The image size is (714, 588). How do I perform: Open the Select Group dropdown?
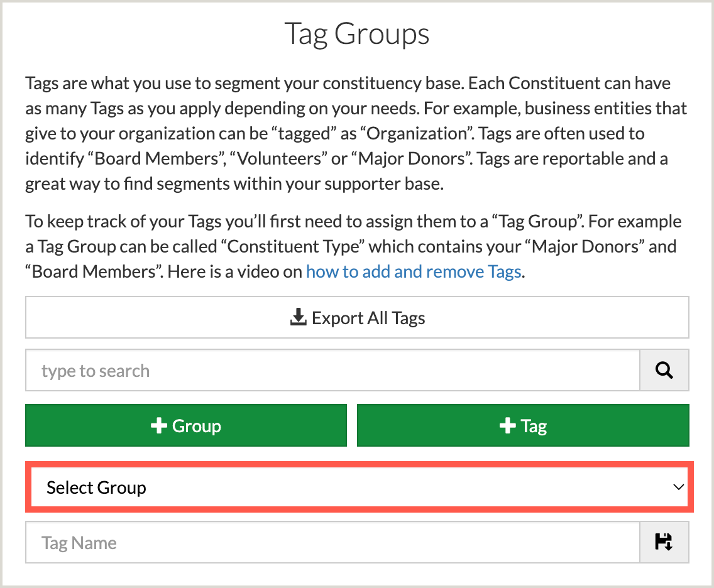pyautogui.click(x=360, y=487)
